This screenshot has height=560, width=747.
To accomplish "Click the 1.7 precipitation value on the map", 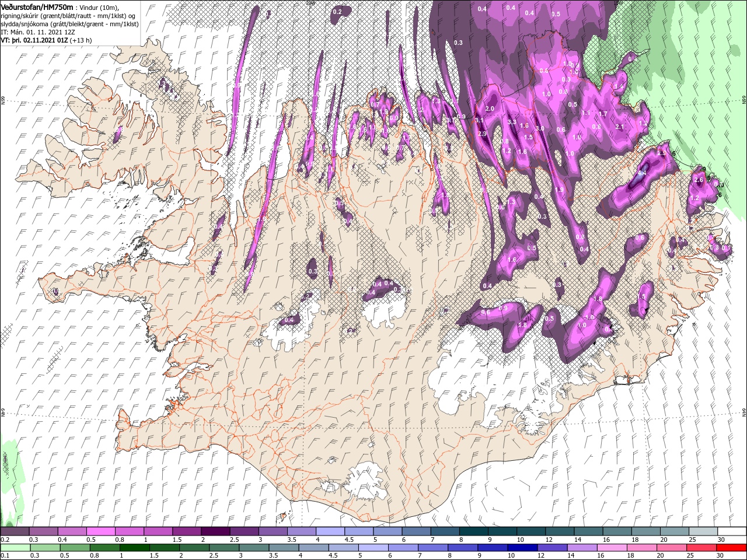I will 603,114.
